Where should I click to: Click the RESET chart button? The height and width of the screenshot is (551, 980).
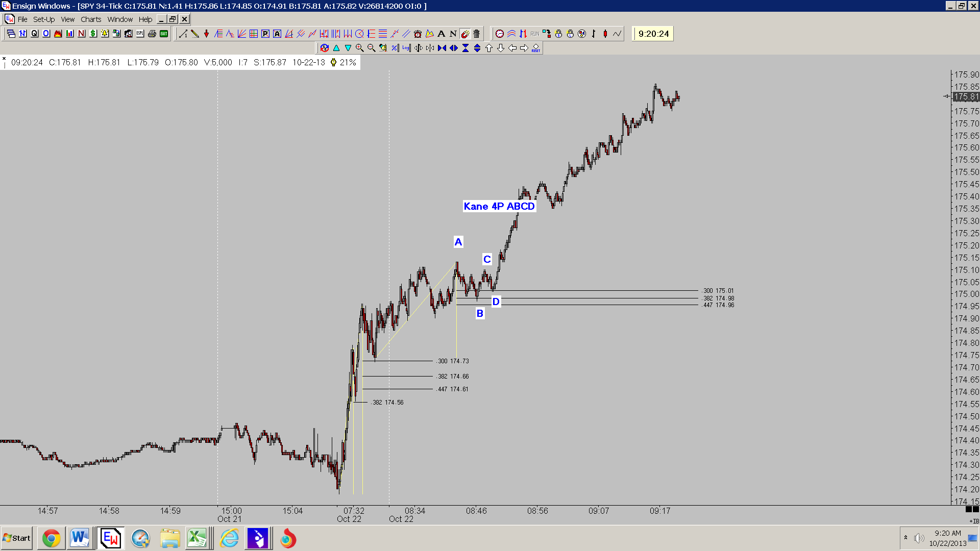(535, 48)
